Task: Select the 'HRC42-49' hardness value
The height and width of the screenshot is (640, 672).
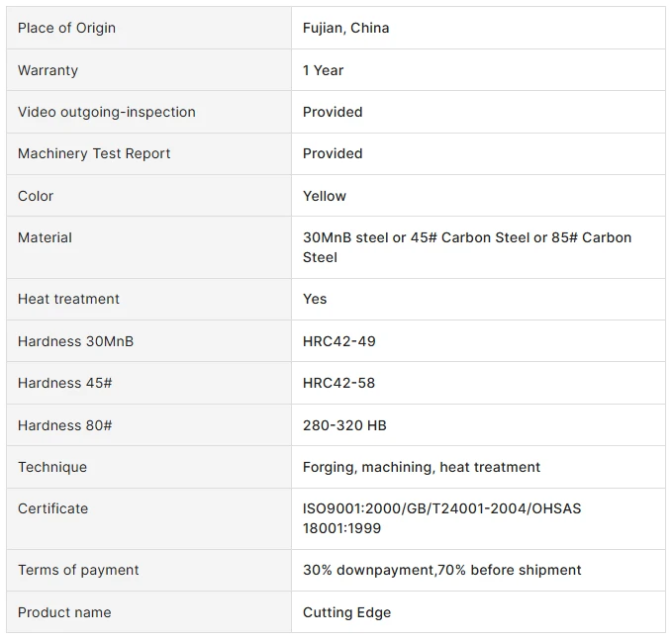Action: [x=339, y=341]
